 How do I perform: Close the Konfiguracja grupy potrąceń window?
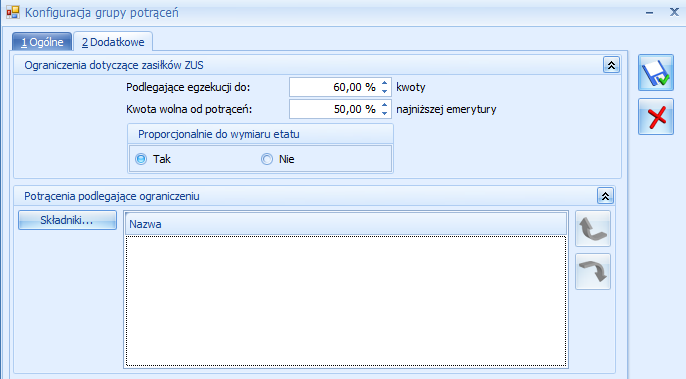pyautogui.click(x=674, y=12)
